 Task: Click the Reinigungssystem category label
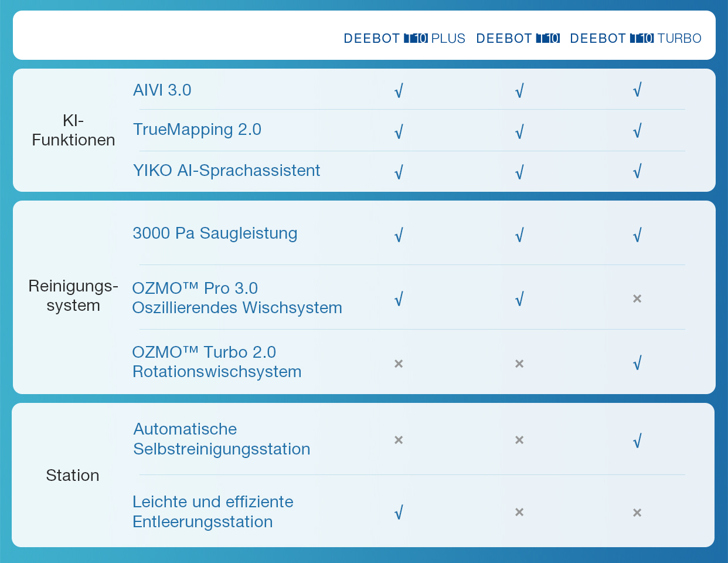(x=73, y=296)
